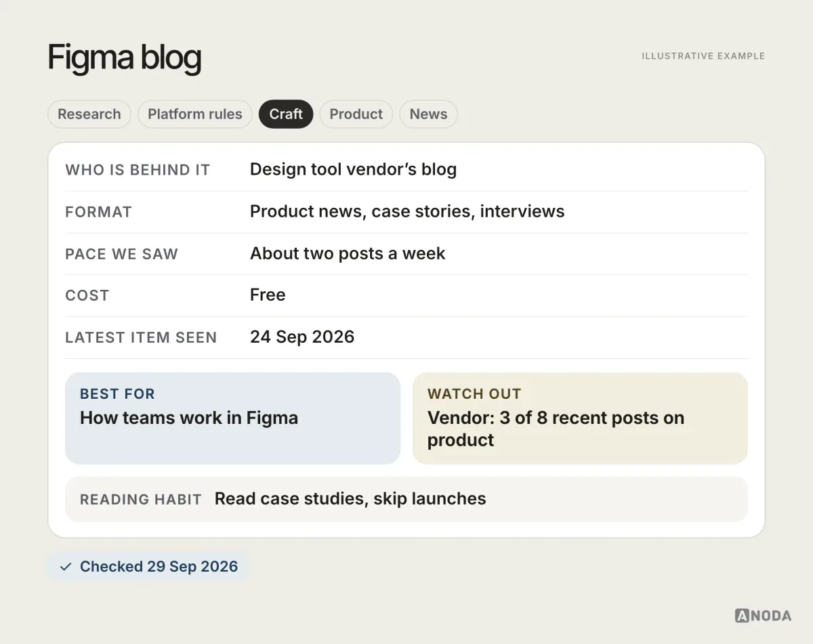Click the 'LATEST ITEM SEEN' label
Screen dimensions: 813x644
coord(141,337)
